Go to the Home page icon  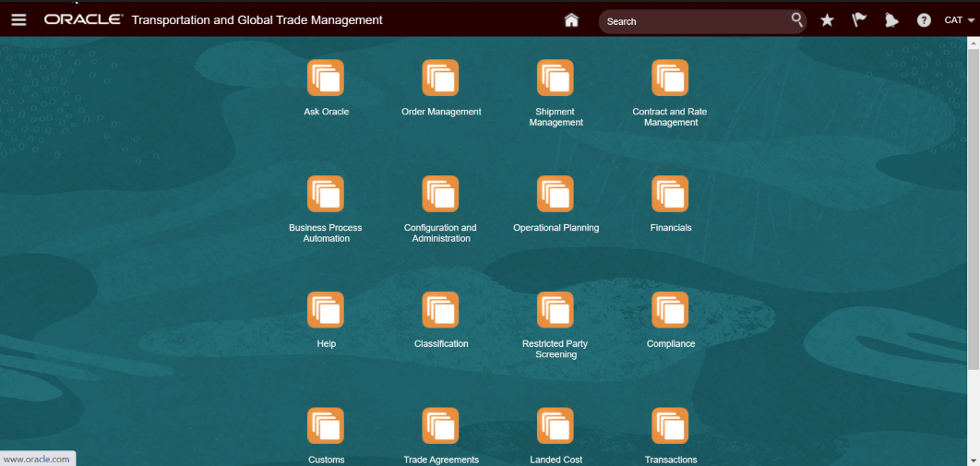click(571, 20)
